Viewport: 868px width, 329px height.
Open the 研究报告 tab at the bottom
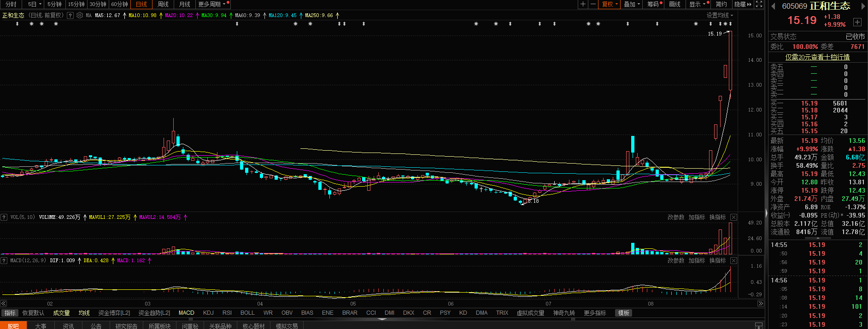(126, 326)
